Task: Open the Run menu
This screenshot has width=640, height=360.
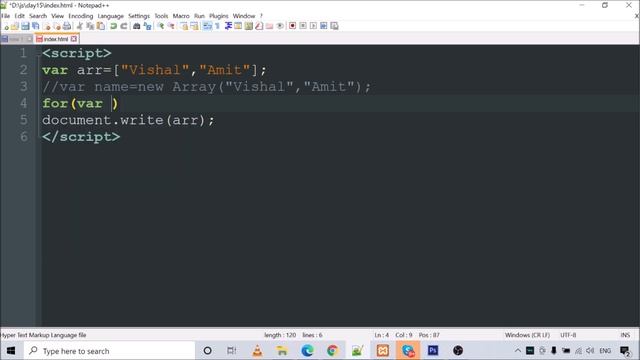Action: 199,16
